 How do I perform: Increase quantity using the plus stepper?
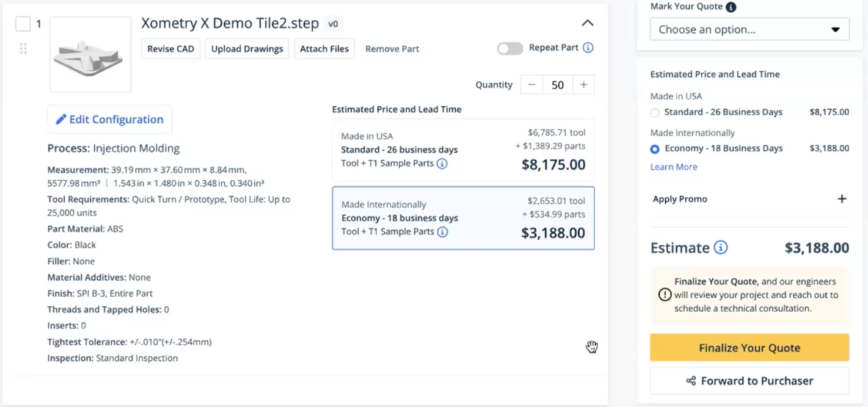(x=584, y=84)
